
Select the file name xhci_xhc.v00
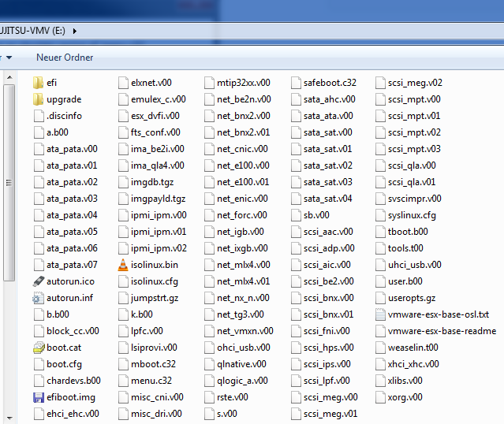coord(413,364)
